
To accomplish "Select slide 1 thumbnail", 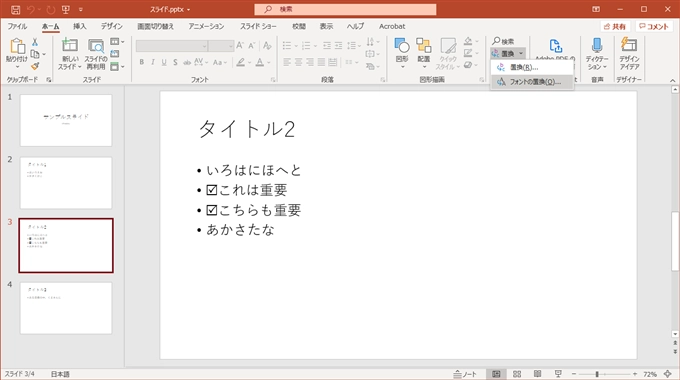I will (66, 121).
